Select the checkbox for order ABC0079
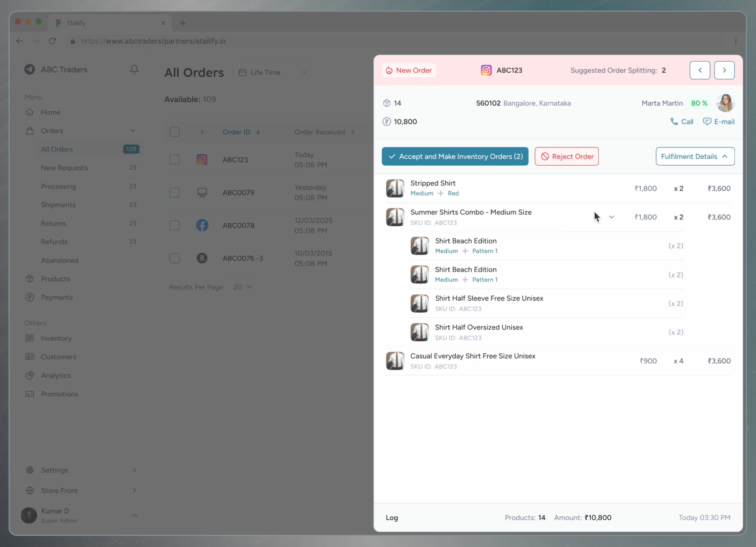This screenshot has height=547, width=756. coord(174,192)
